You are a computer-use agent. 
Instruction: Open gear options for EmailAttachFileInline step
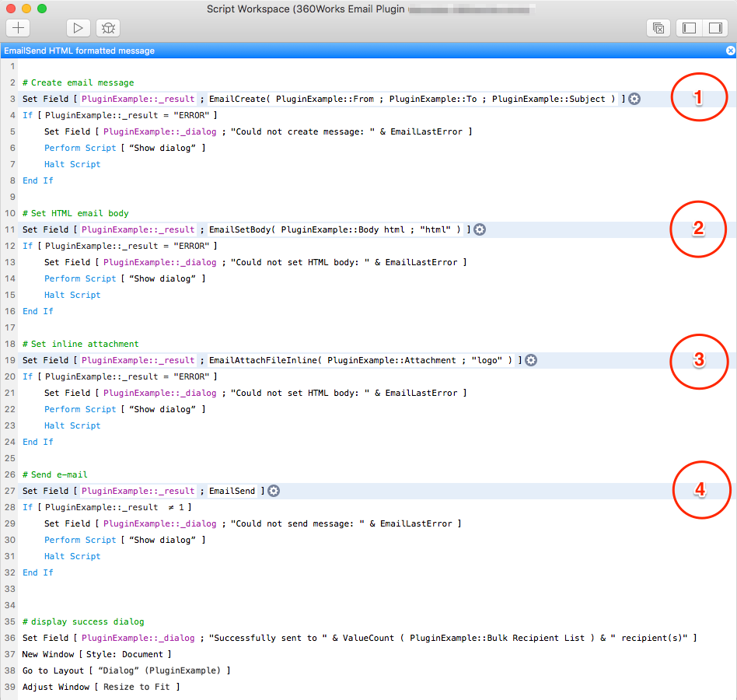pyautogui.click(x=531, y=361)
